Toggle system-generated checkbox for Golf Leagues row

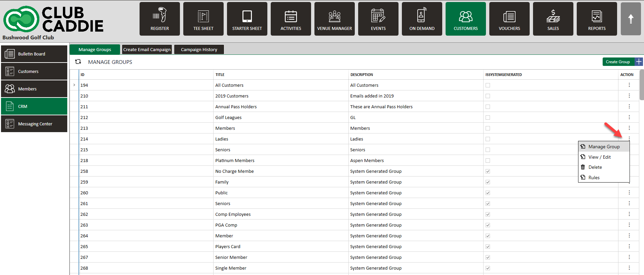click(488, 118)
